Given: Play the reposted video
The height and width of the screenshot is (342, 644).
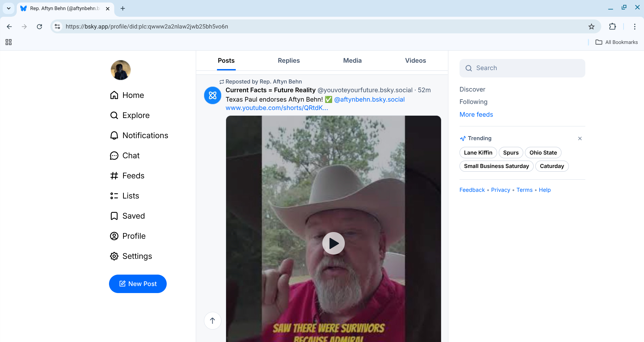Looking at the screenshot, I should (x=333, y=243).
